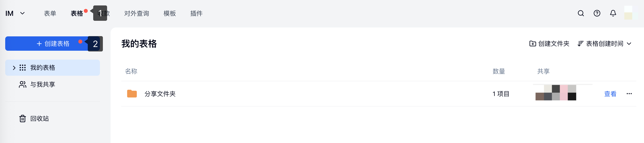644x143 pixels.
Task: Open the 表格创建时间 sort dropdown
Action: (x=604, y=44)
